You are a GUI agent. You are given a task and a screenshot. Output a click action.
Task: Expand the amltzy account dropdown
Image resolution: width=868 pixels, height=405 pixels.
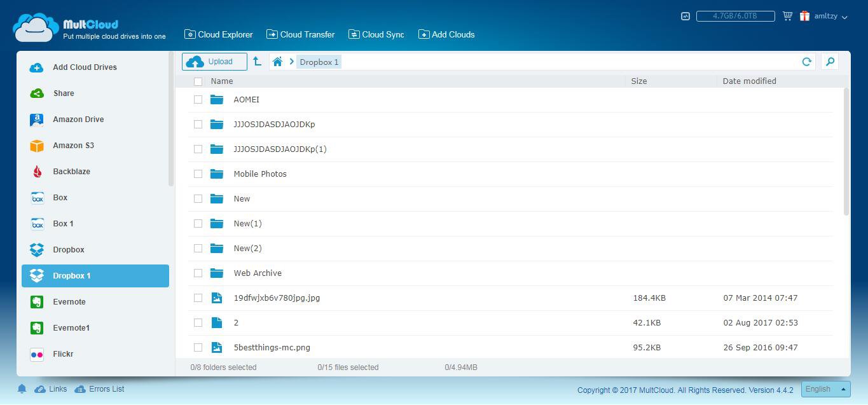pyautogui.click(x=831, y=17)
